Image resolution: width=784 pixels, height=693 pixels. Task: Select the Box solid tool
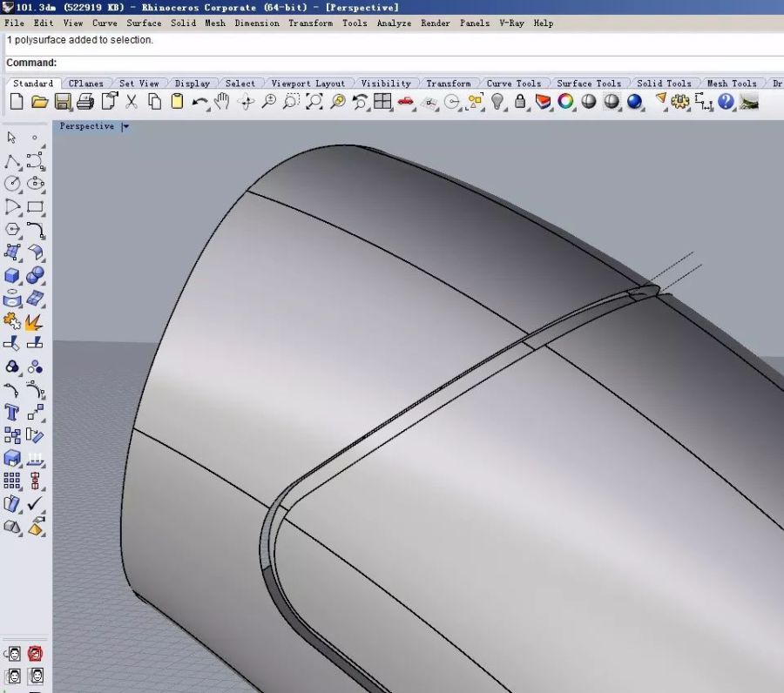point(12,276)
